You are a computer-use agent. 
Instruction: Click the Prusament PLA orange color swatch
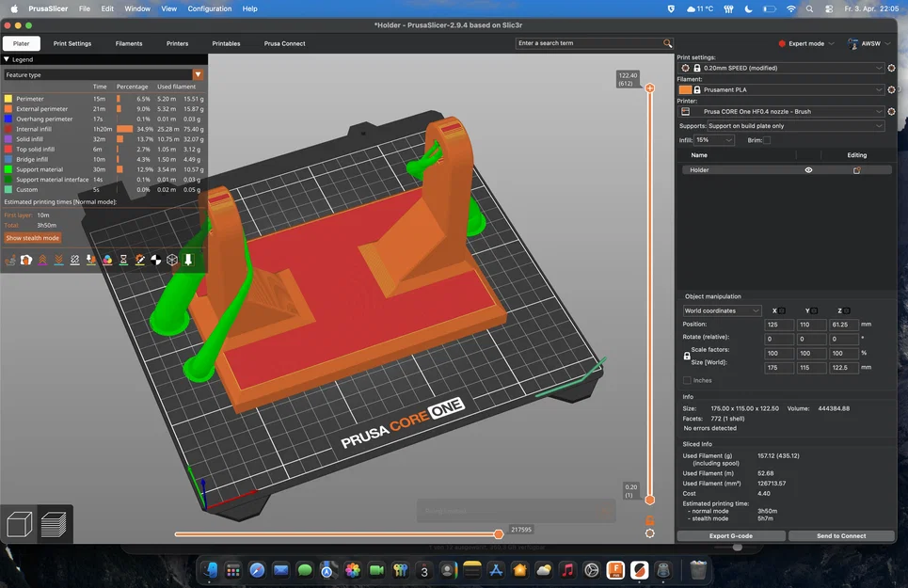[685, 89]
